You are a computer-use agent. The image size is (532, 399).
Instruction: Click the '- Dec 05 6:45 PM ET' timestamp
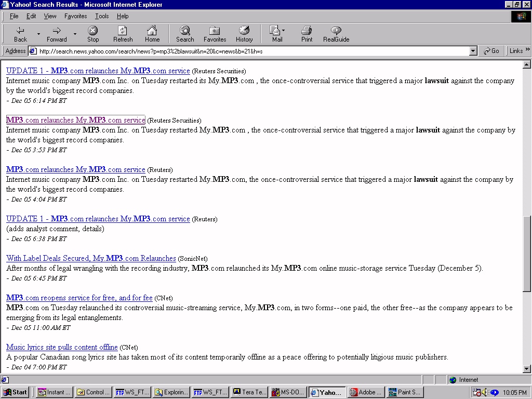click(37, 278)
